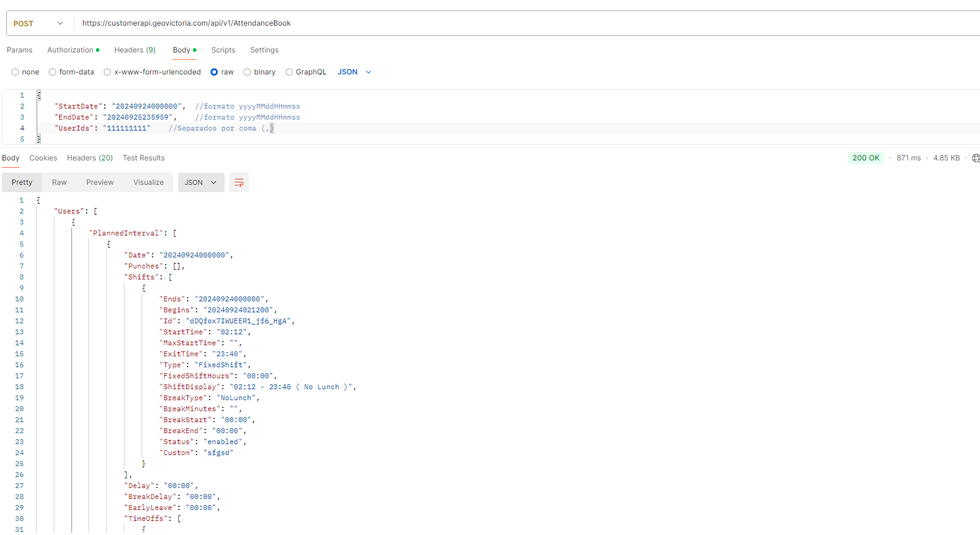Open the Authorization tab

(x=71, y=50)
